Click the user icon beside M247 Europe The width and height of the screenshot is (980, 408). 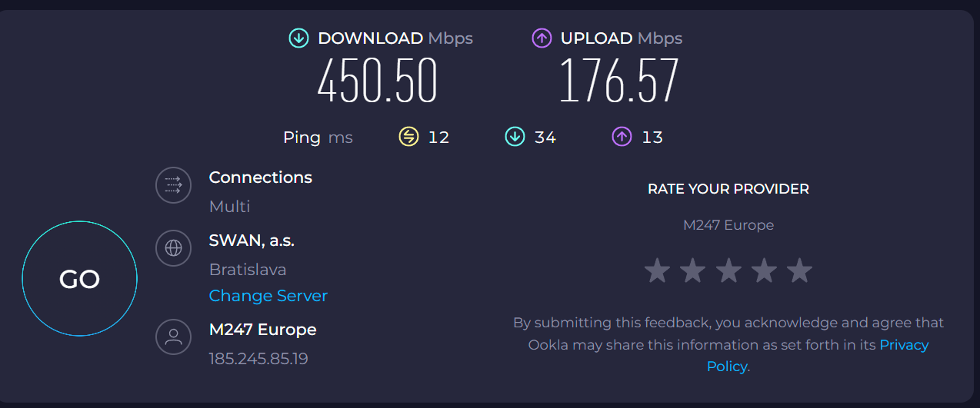click(x=173, y=337)
